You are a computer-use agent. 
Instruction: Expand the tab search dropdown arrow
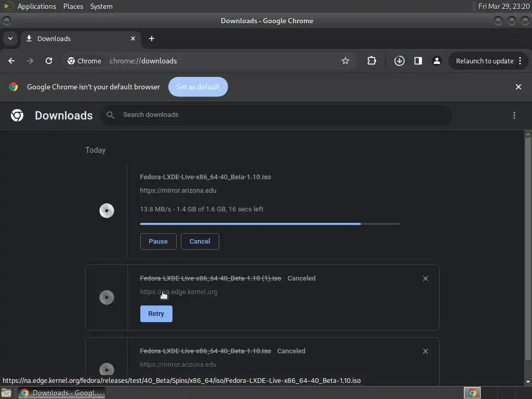coord(10,38)
